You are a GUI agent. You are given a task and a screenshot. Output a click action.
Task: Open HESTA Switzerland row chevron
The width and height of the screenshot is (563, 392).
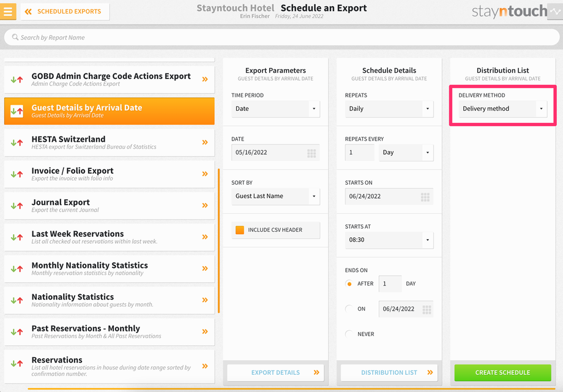tap(205, 142)
